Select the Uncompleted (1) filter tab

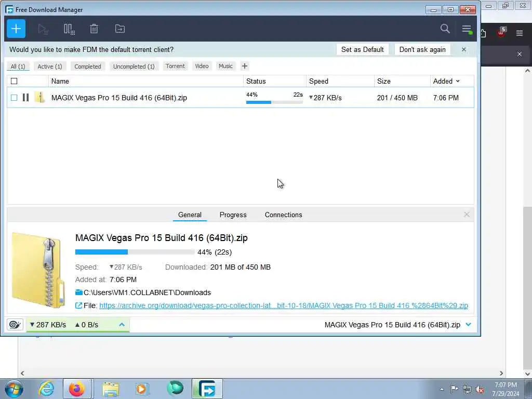[134, 66]
